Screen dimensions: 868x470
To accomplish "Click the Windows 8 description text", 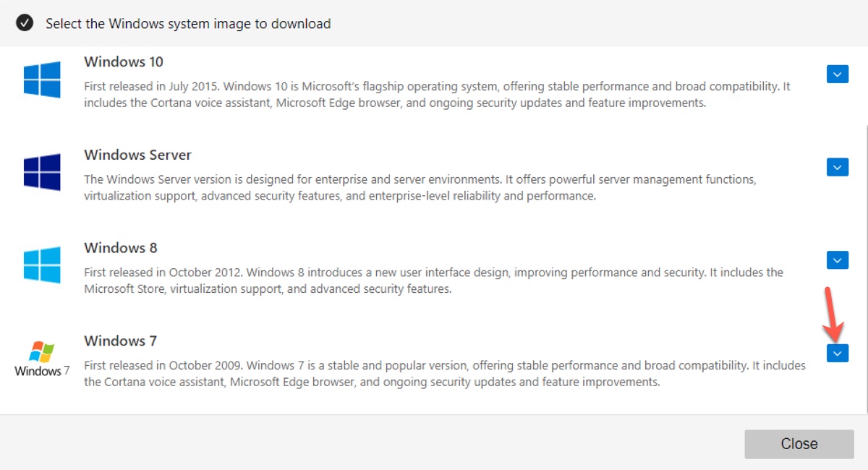I will pos(433,281).
